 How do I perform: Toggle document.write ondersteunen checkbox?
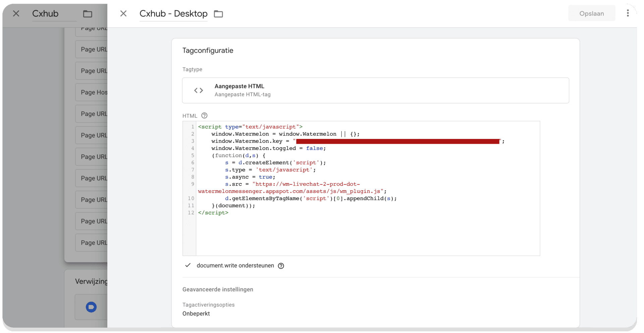[188, 265]
